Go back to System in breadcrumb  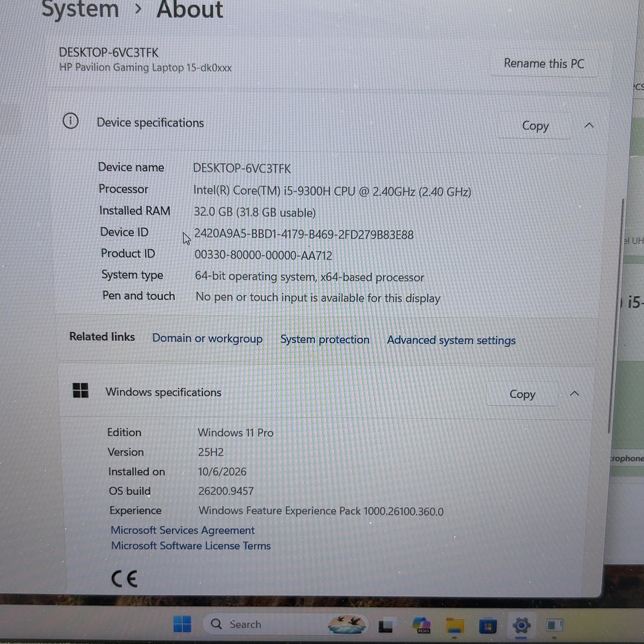80,10
